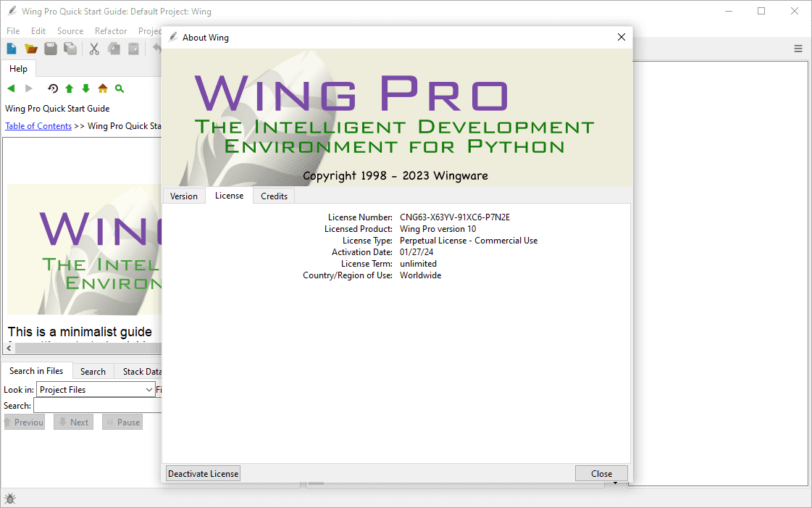
Task: Click the Copy toolbar icon
Action: (x=114, y=49)
